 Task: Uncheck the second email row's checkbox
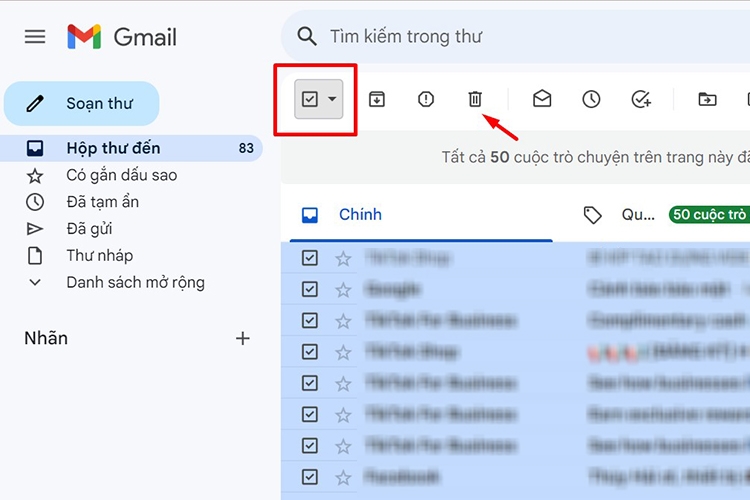309,289
